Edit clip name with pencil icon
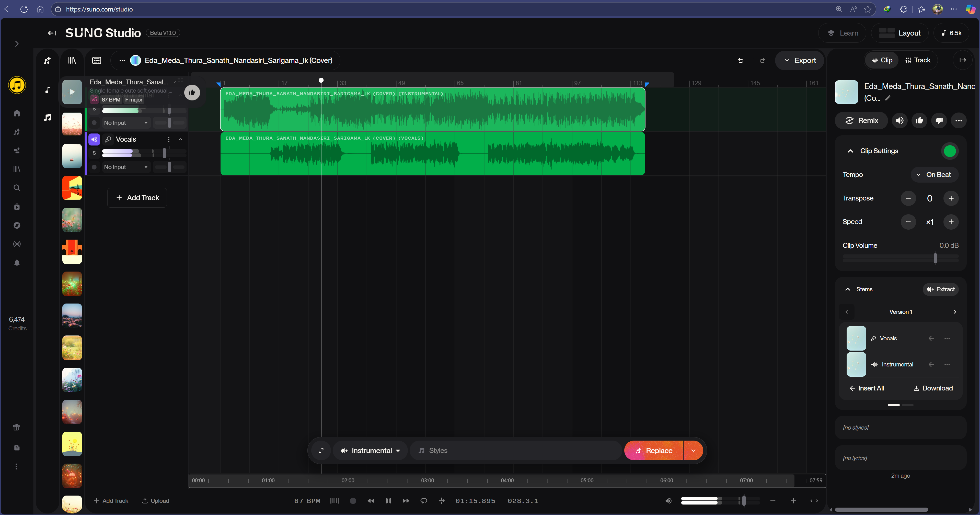The height and width of the screenshot is (515, 980). point(888,98)
